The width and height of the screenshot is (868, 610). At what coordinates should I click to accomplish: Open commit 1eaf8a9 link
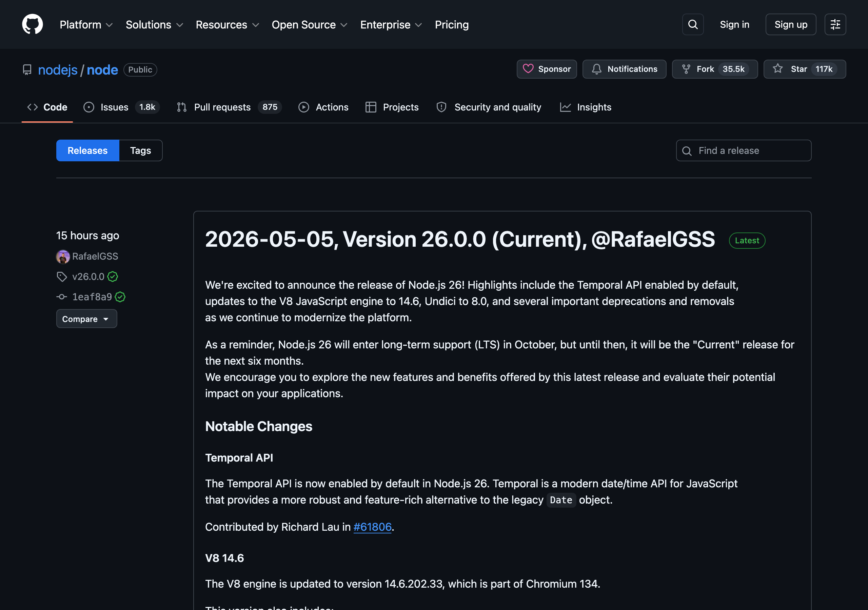click(92, 297)
